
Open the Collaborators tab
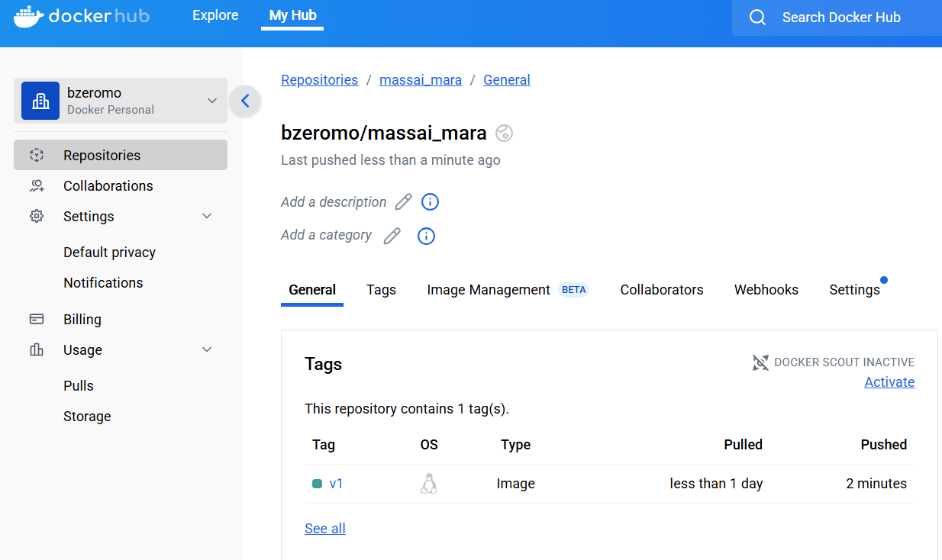tap(662, 290)
